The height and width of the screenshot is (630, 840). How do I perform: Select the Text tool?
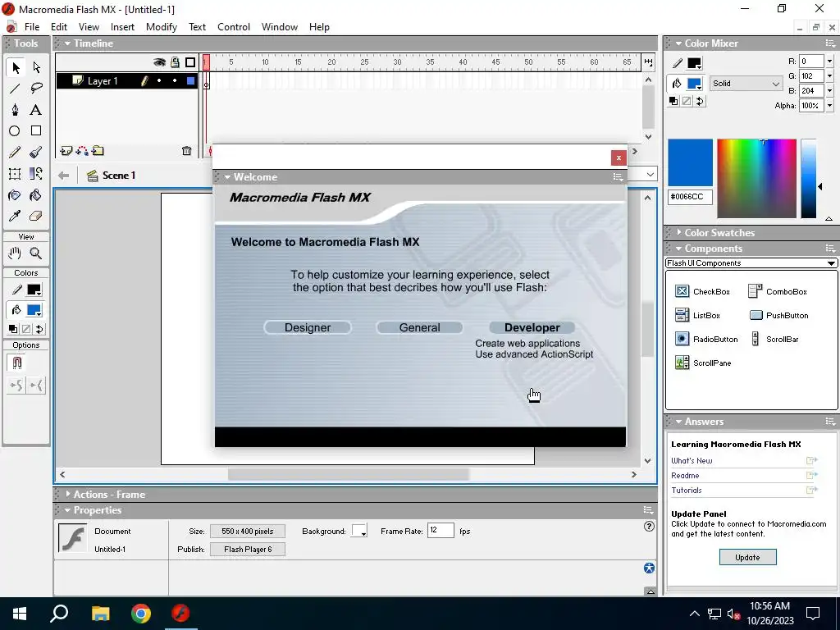point(36,110)
